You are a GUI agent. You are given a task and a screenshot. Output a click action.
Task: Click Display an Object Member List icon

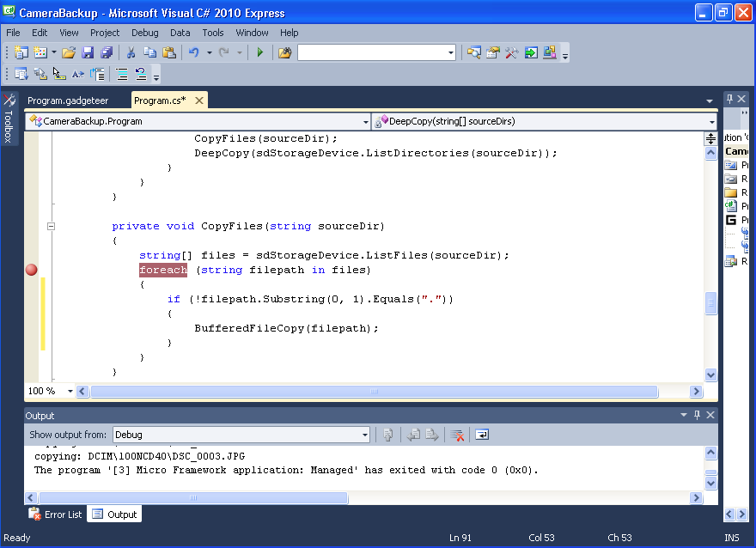point(21,74)
